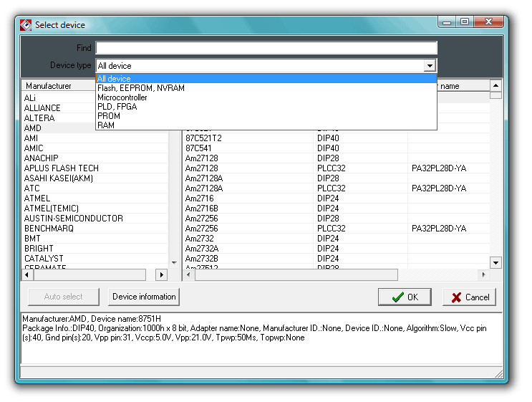Click the resize grip in status bar
Image resolution: width=532 pixels, height=402 pixels.
[498, 373]
